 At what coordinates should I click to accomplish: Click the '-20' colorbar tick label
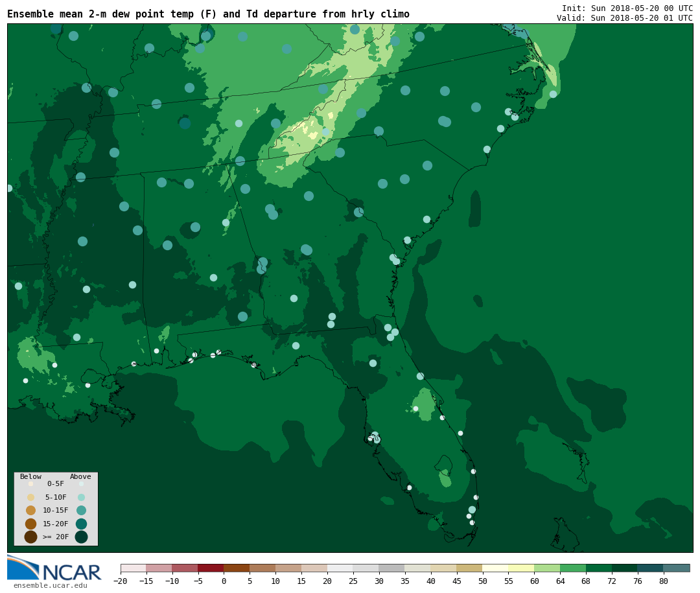tap(120, 581)
